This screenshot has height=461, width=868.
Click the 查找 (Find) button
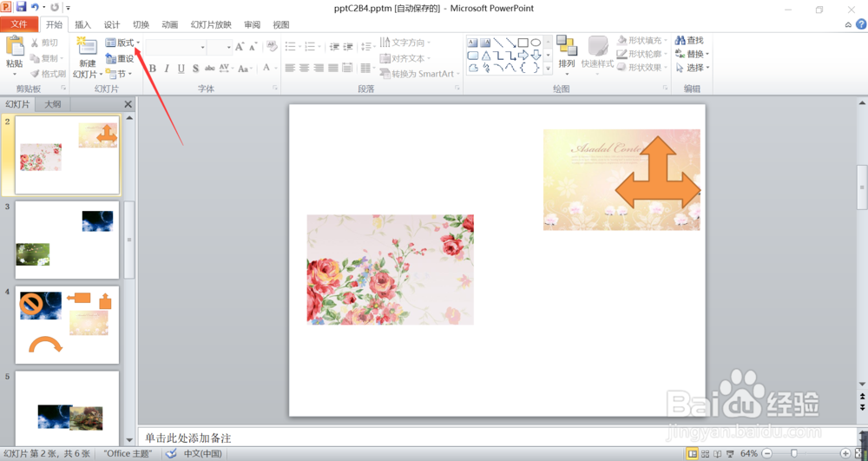[690, 41]
